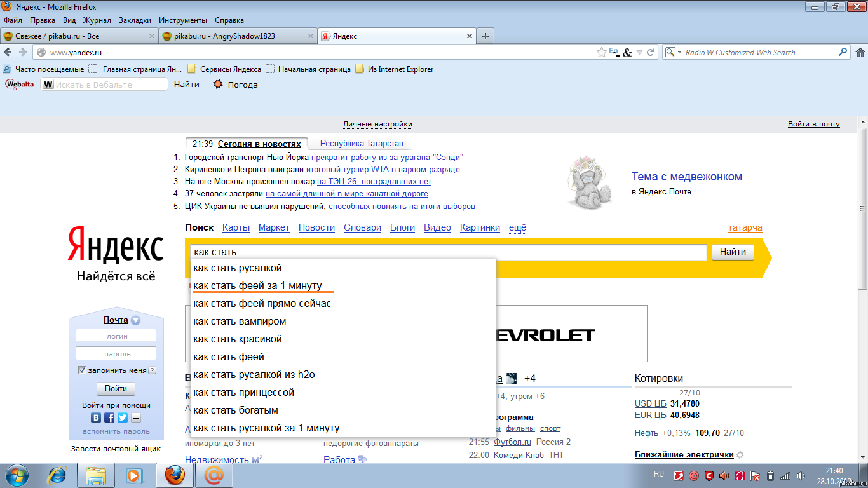Expand the Почта dropdown arrow
Image resolution: width=868 pixels, height=488 pixels.
click(135, 321)
